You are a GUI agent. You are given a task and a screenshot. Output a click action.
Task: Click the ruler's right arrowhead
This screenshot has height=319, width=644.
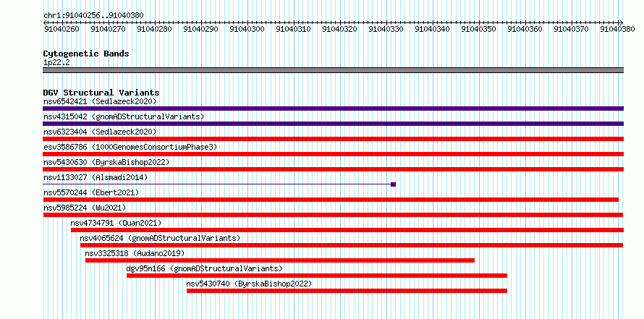click(622, 22)
